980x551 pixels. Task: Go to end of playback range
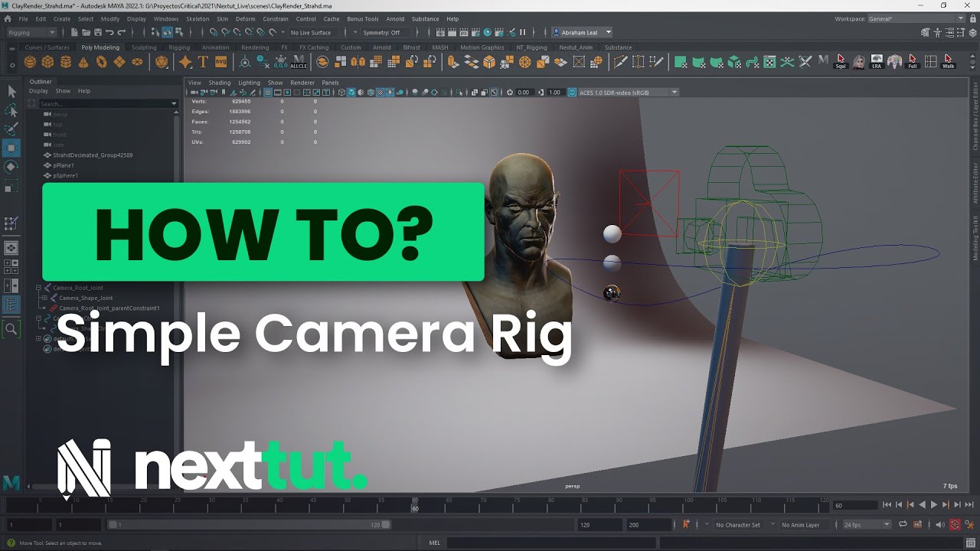tap(969, 504)
